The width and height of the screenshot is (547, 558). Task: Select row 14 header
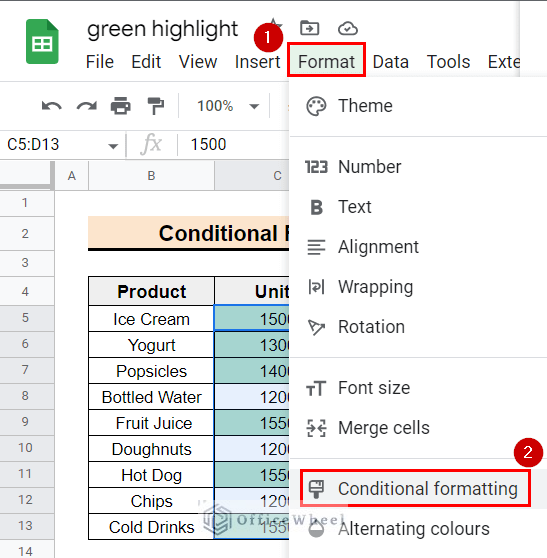(x=27, y=550)
